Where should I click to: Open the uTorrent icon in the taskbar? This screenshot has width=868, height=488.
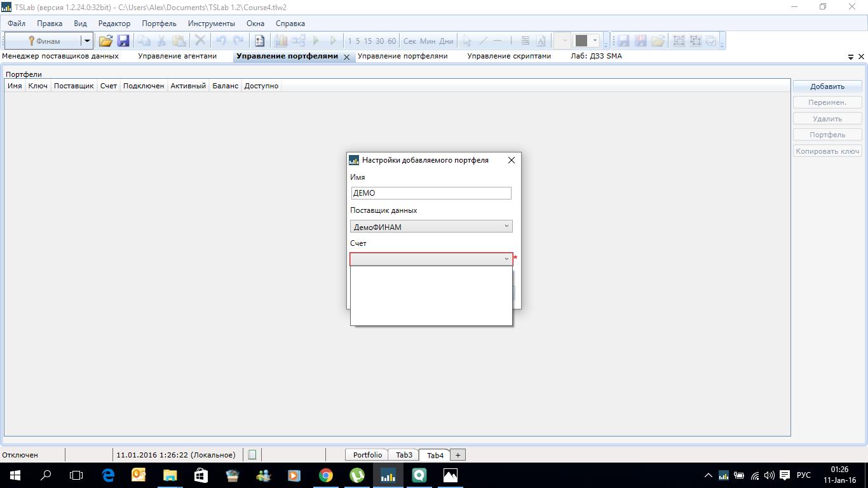pos(356,475)
